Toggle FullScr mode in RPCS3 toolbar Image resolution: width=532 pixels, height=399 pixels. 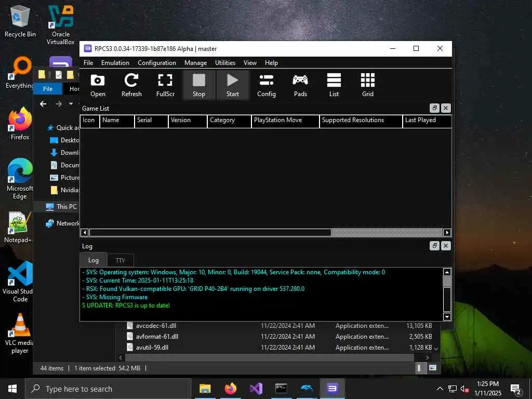[x=165, y=85]
